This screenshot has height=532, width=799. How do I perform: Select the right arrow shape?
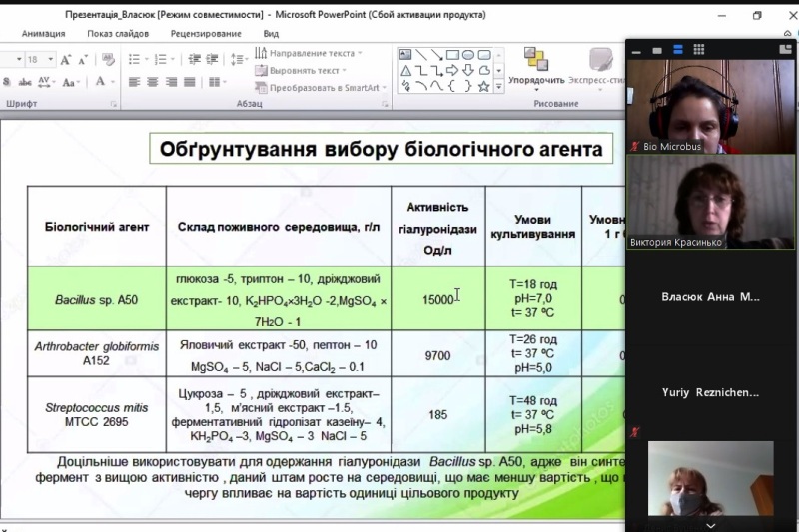pyautogui.click(x=452, y=70)
